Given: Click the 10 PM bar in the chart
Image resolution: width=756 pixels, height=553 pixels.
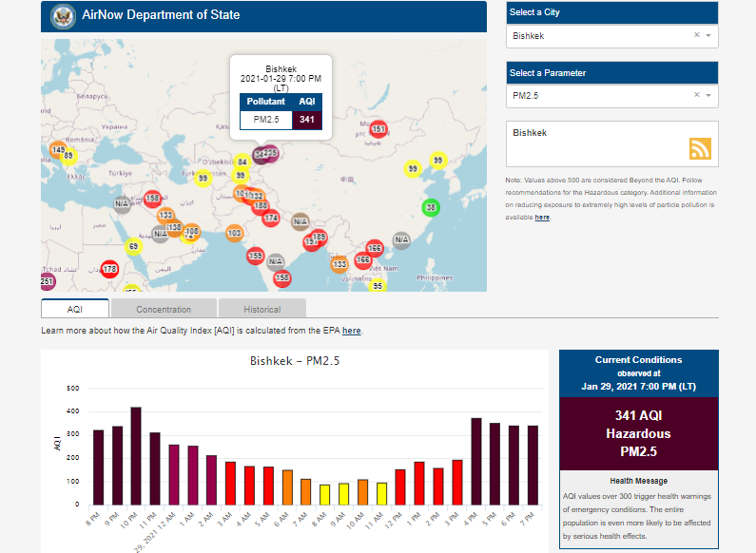Looking at the screenshot, I should (136, 456).
